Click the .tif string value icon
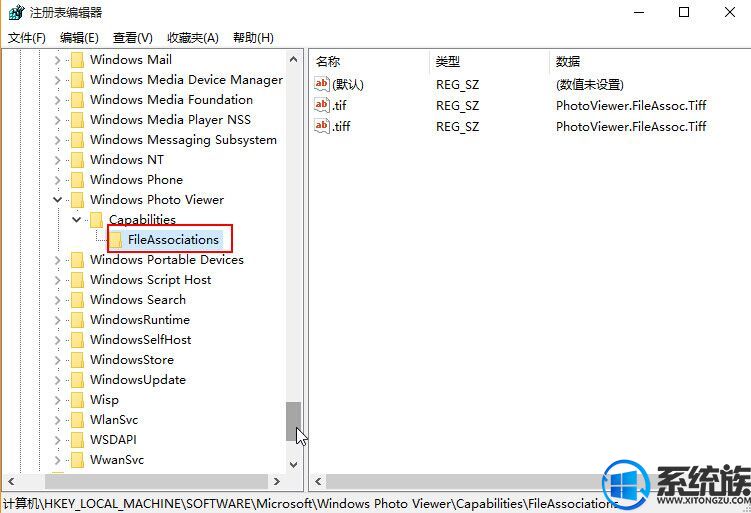This screenshot has height=513, width=751. click(321, 105)
